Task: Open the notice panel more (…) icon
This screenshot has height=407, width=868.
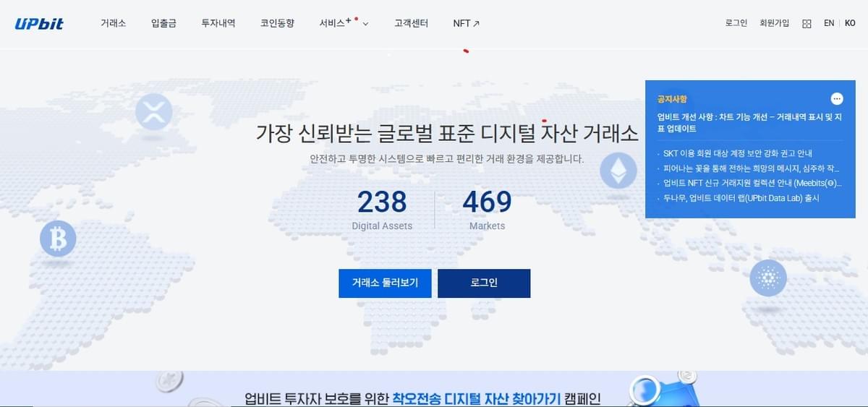Action: point(837,98)
